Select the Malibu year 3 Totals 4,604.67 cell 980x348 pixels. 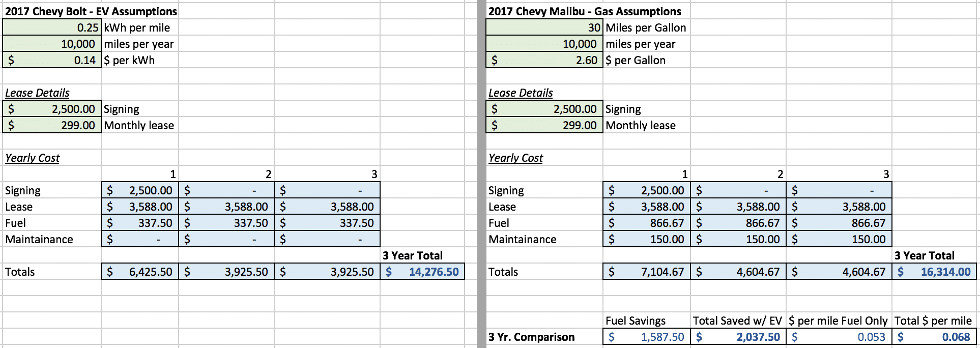pyautogui.click(x=839, y=272)
